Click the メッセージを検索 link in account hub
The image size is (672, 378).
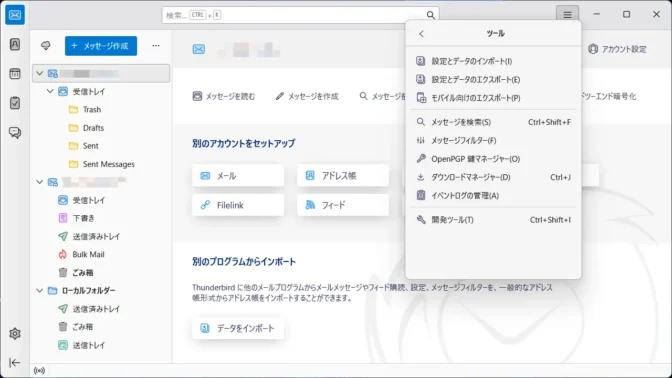(x=382, y=96)
